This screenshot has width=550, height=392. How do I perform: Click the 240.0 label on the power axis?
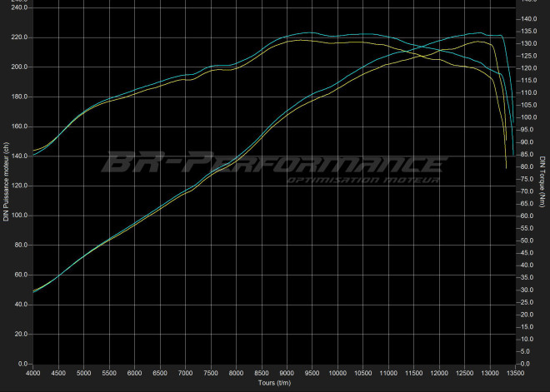point(18,7)
